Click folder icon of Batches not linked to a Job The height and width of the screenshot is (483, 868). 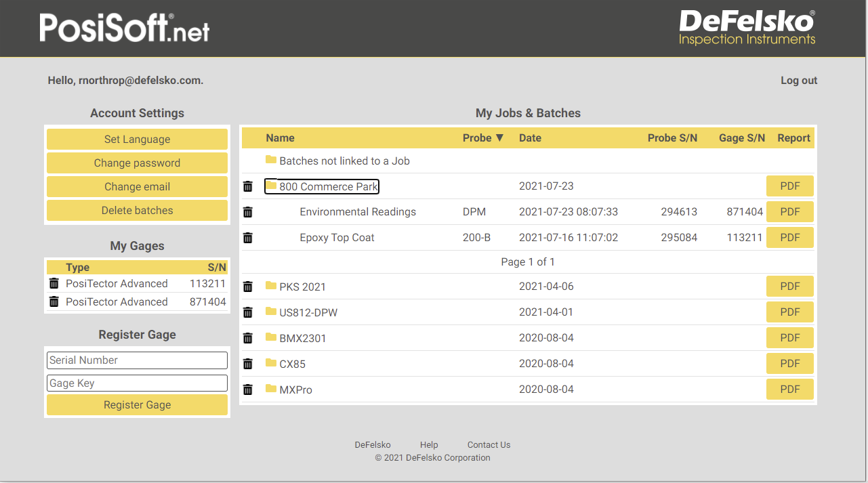(271, 160)
